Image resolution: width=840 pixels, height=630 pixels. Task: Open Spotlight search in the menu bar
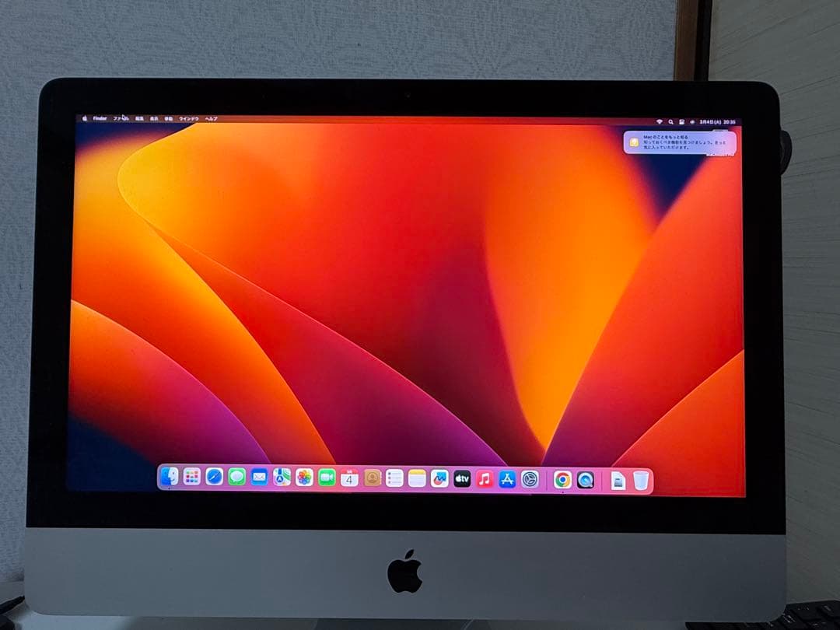[x=670, y=121]
